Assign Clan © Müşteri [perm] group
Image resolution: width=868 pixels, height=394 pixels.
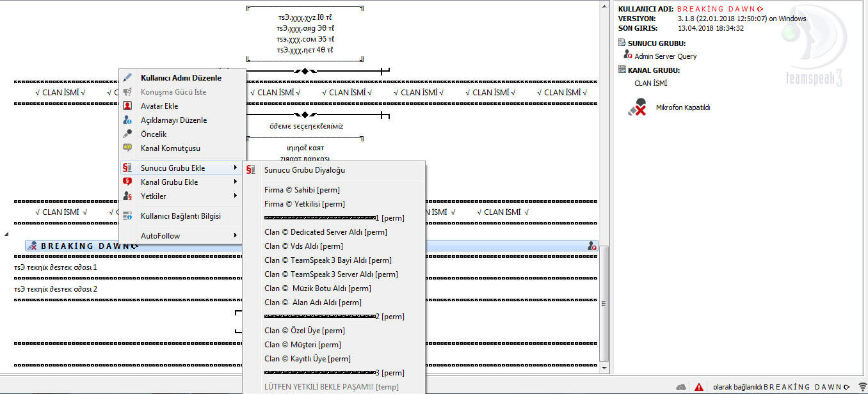tap(334, 345)
